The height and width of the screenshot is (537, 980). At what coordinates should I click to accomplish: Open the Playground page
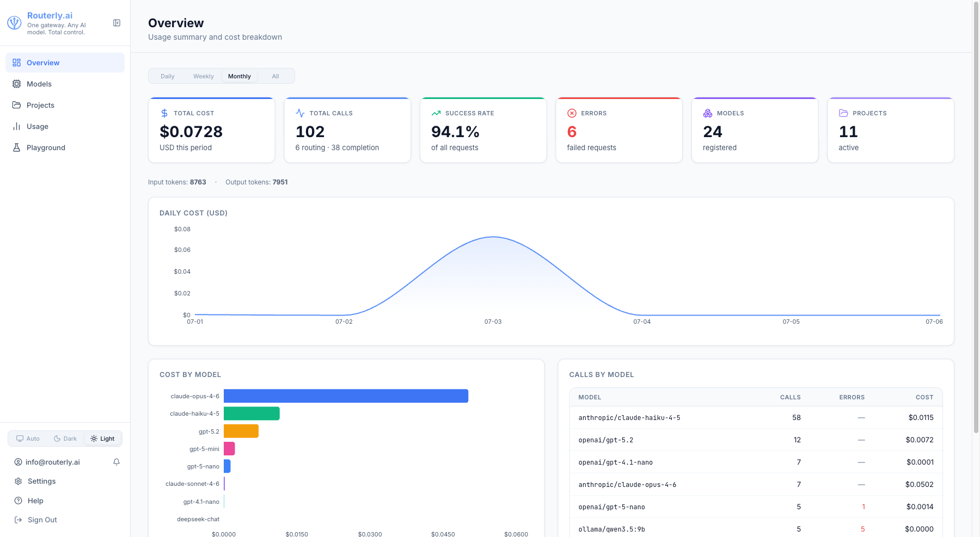coord(65,147)
